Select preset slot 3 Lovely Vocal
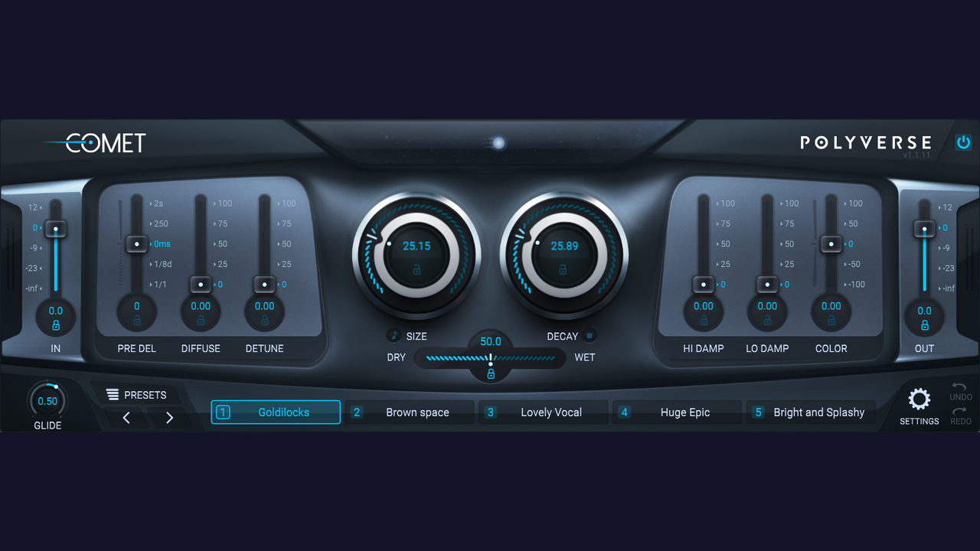 click(x=544, y=412)
